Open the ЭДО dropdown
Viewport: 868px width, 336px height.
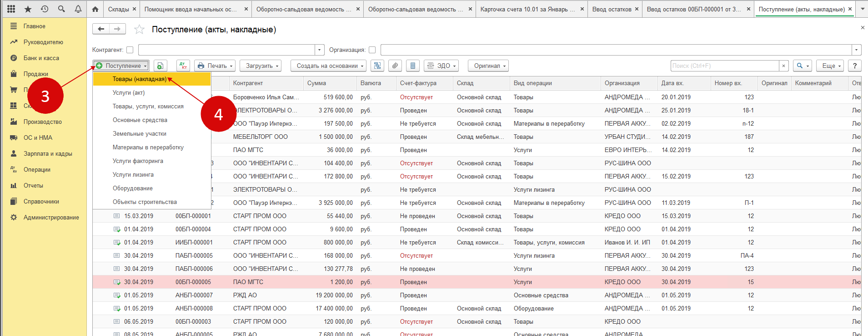coord(441,66)
